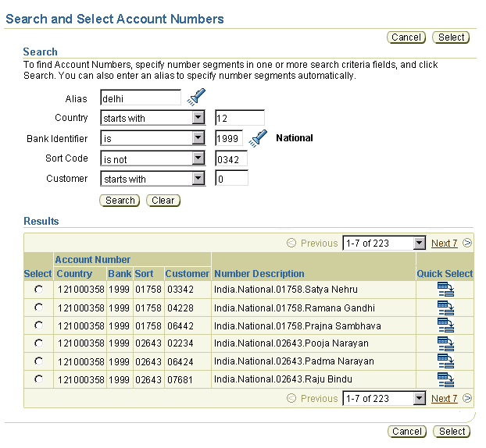
Task: Open the Alias flashlight lookup icon
Action: (196, 98)
